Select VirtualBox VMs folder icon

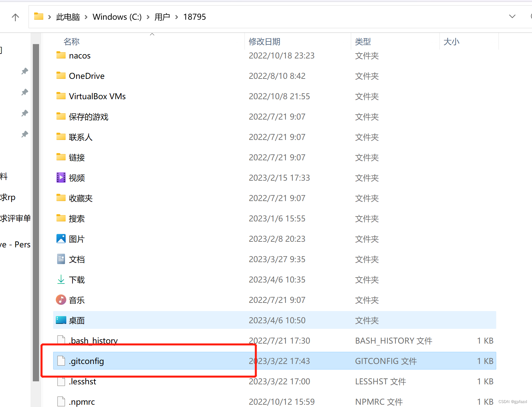61,96
